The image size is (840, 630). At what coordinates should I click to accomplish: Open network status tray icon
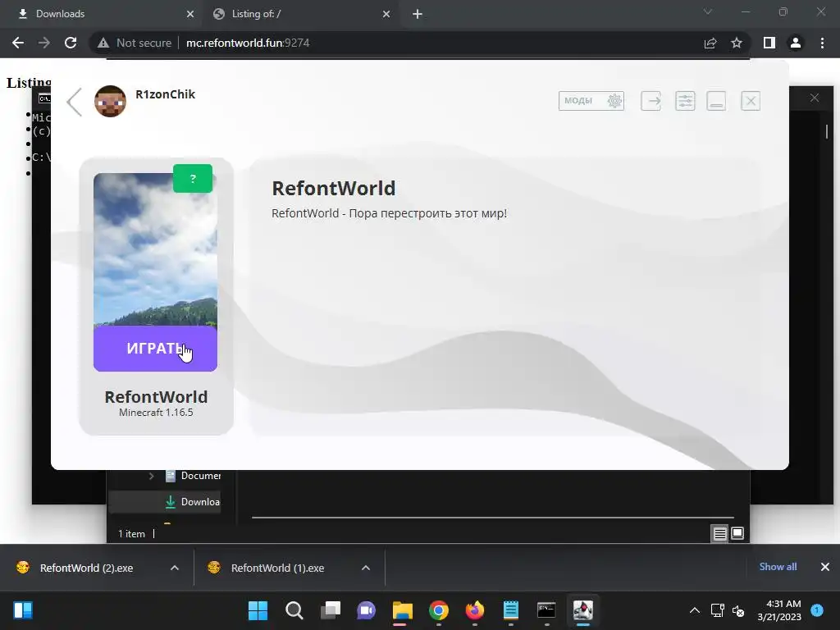[717, 610]
